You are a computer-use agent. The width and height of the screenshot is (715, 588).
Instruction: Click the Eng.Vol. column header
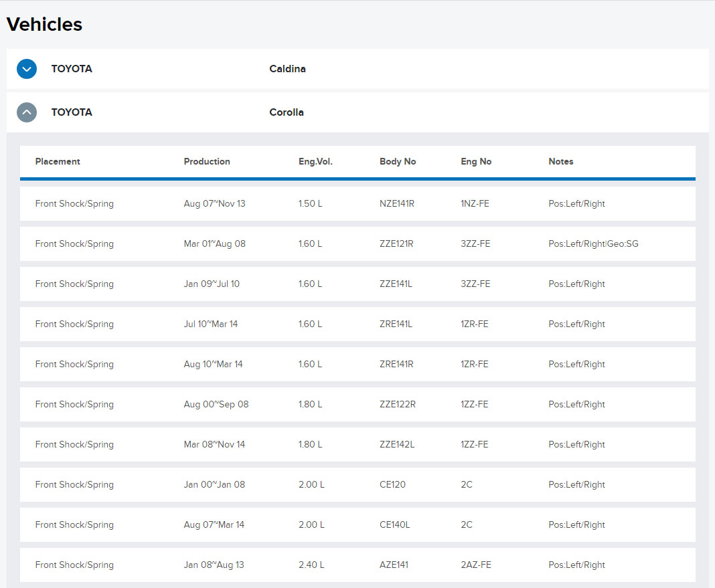click(315, 161)
